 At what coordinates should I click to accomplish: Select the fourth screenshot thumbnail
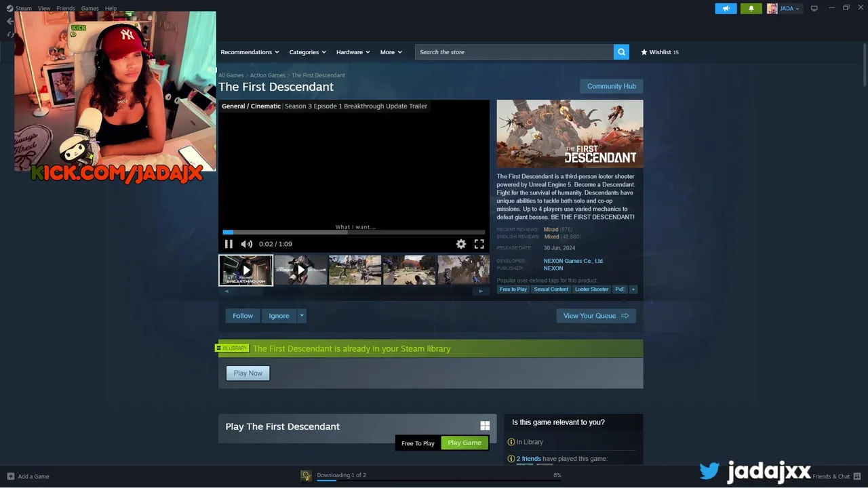[x=410, y=270]
